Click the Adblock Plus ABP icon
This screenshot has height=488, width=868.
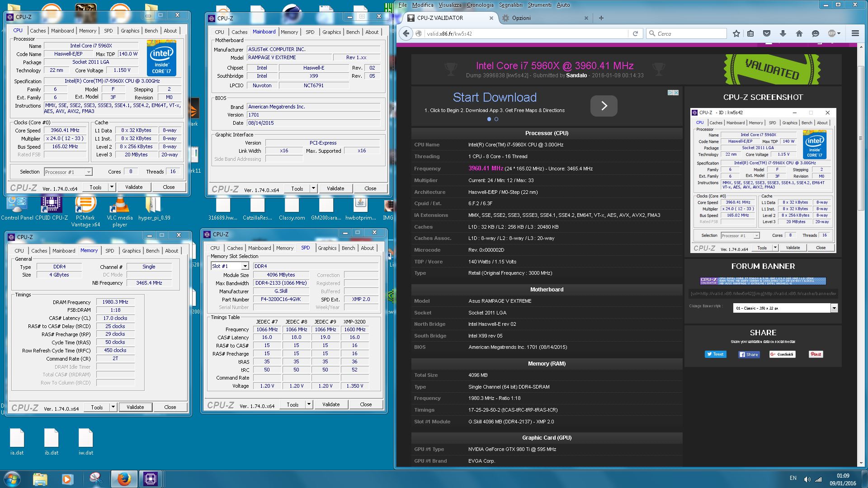(831, 33)
